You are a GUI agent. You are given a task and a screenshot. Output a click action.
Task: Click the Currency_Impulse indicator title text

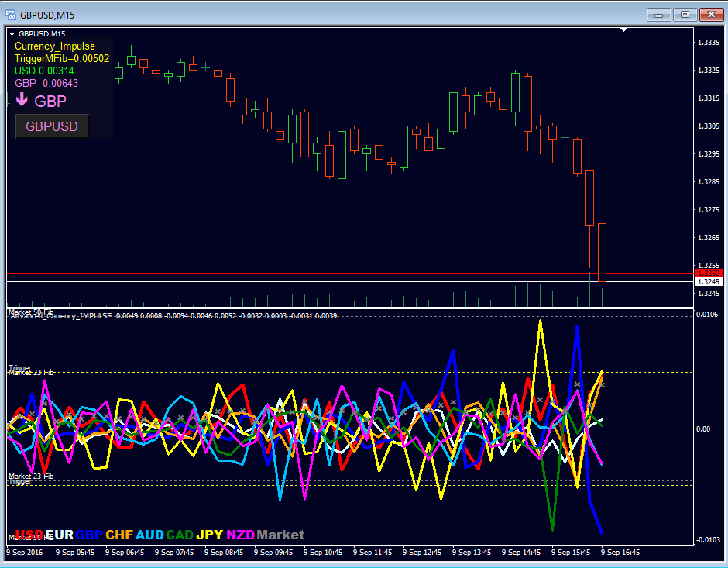point(54,46)
